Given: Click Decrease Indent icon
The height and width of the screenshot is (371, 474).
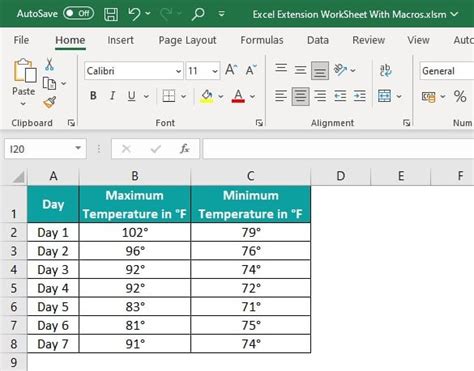Looking at the screenshot, I should point(340,96).
